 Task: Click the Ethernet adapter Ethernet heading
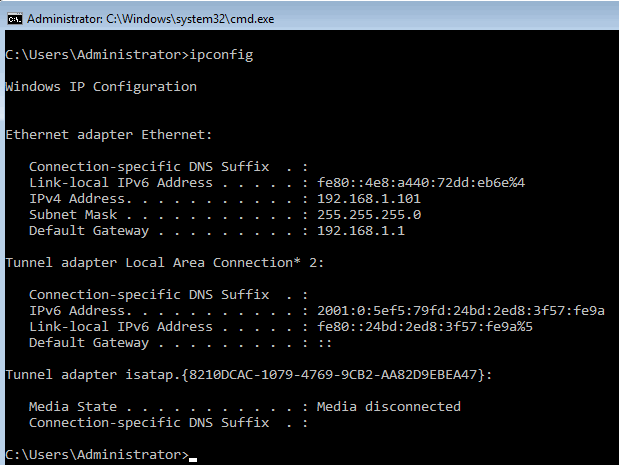click(109, 135)
